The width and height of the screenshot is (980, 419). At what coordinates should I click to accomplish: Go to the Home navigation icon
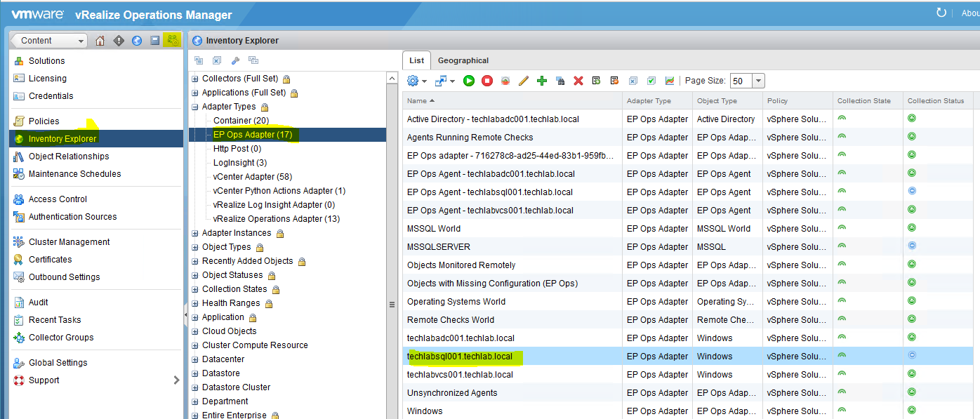(100, 41)
